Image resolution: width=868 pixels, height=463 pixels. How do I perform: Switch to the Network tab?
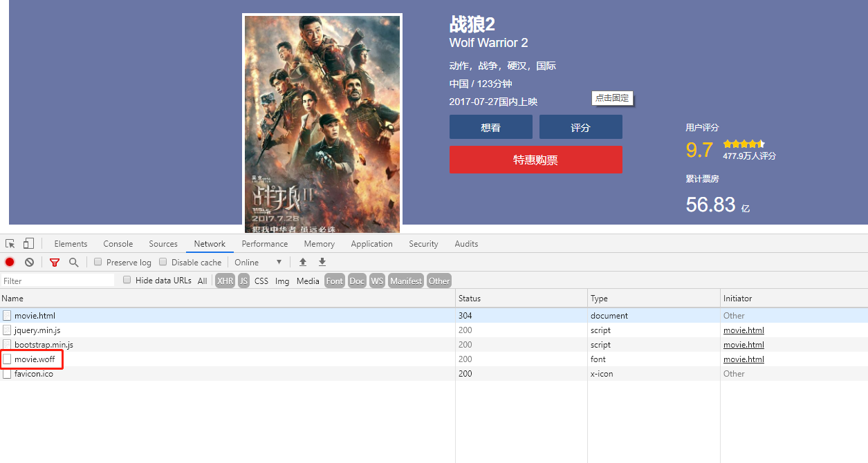pyautogui.click(x=210, y=244)
